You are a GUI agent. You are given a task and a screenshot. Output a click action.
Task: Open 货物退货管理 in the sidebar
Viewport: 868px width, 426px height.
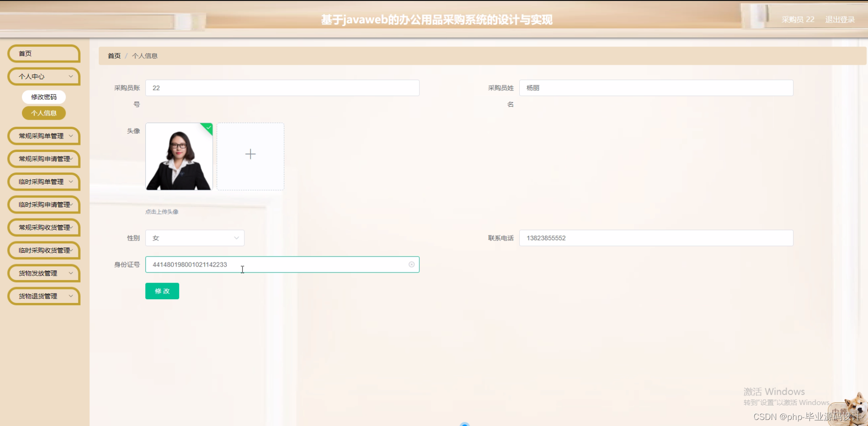[x=43, y=296]
